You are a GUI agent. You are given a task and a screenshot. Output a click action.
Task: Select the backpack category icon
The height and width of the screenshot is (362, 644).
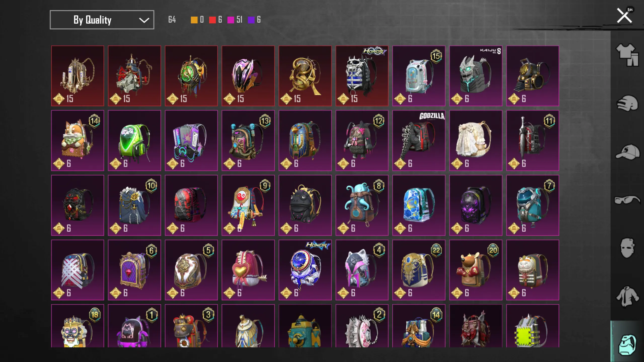(x=627, y=345)
